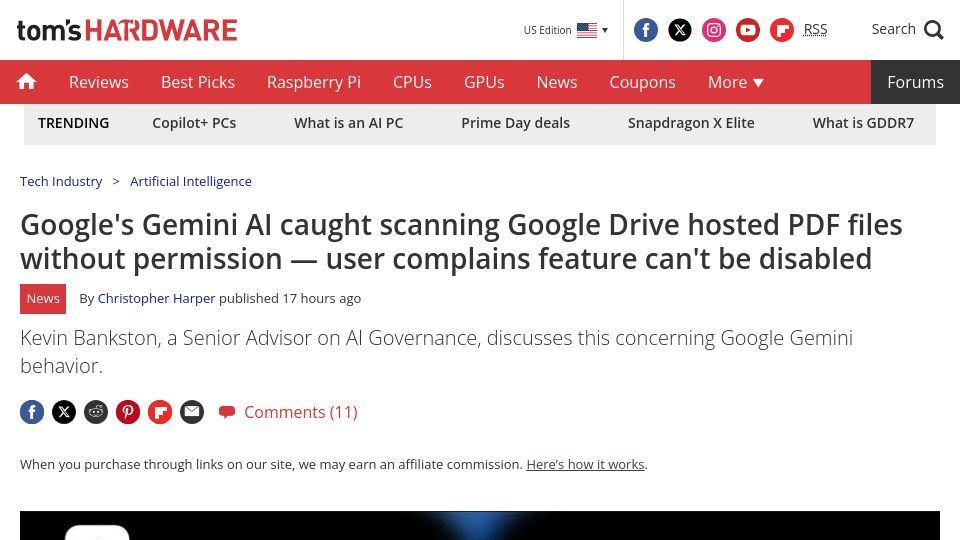The height and width of the screenshot is (540, 960).
Task: Go to home via house icon
Action: pos(26,81)
